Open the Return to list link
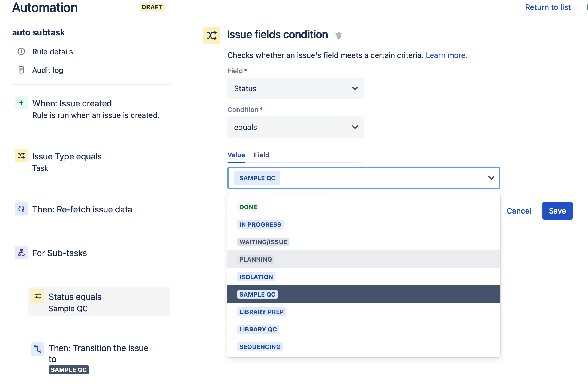This screenshot has width=588, height=391. pos(548,7)
